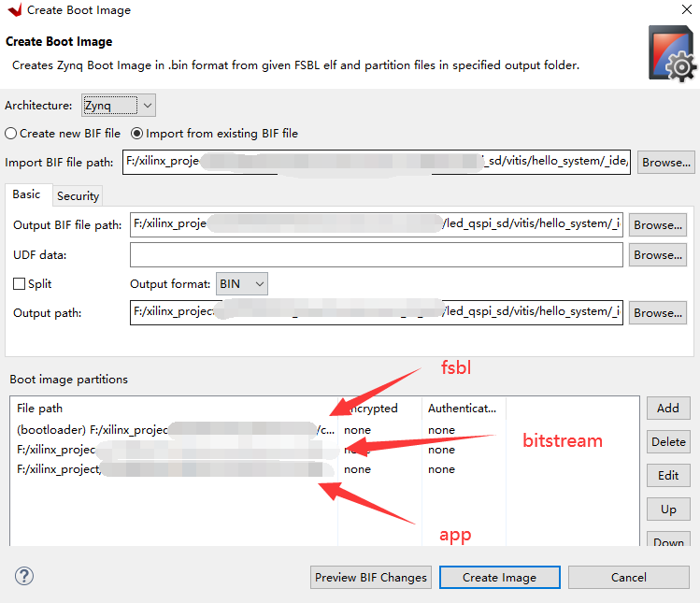The width and height of the screenshot is (700, 603).
Task: Click Encrypted 'none' in third partition row
Action: pyautogui.click(x=357, y=469)
